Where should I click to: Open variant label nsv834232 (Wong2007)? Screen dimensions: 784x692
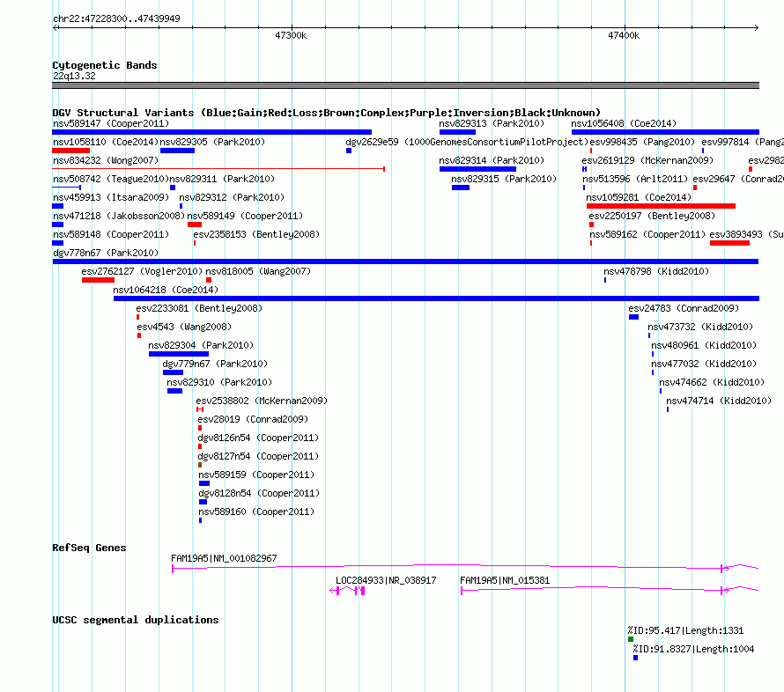106,160
